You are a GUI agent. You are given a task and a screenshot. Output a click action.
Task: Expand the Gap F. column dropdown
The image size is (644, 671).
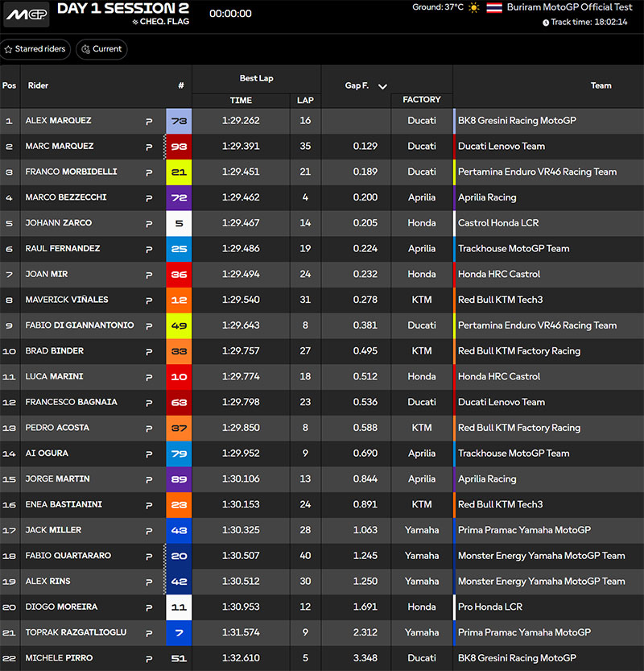pos(382,86)
